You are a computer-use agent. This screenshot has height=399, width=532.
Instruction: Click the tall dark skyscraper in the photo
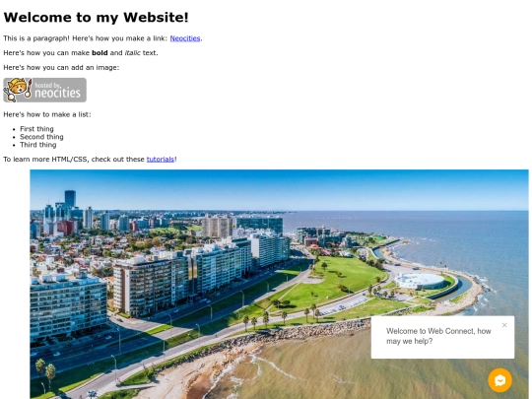(x=70, y=199)
